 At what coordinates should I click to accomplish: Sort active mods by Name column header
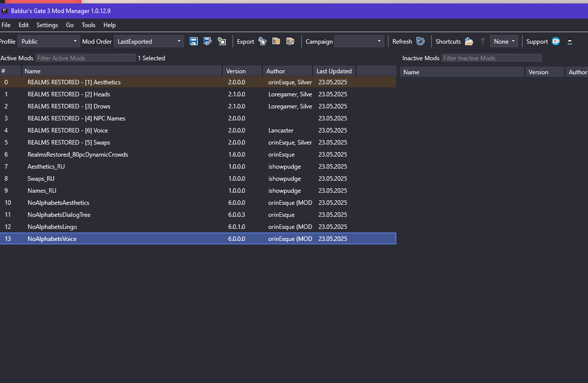(x=122, y=71)
